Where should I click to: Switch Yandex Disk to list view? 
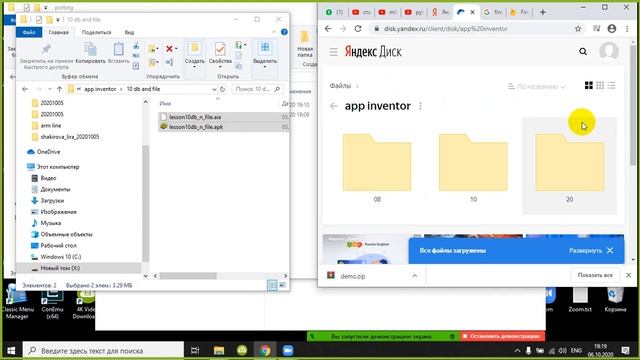(x=611, y=85)
